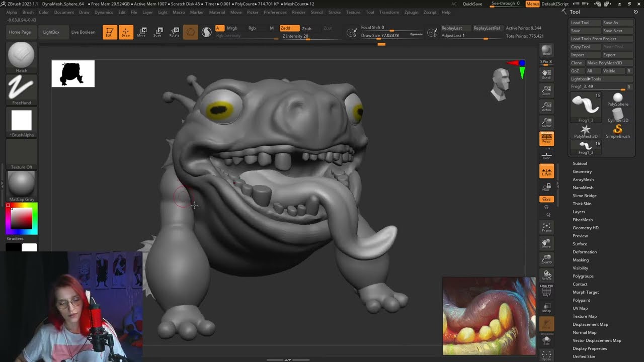
Task: Click the Hatch brush thumbnail
Action: 21,57
